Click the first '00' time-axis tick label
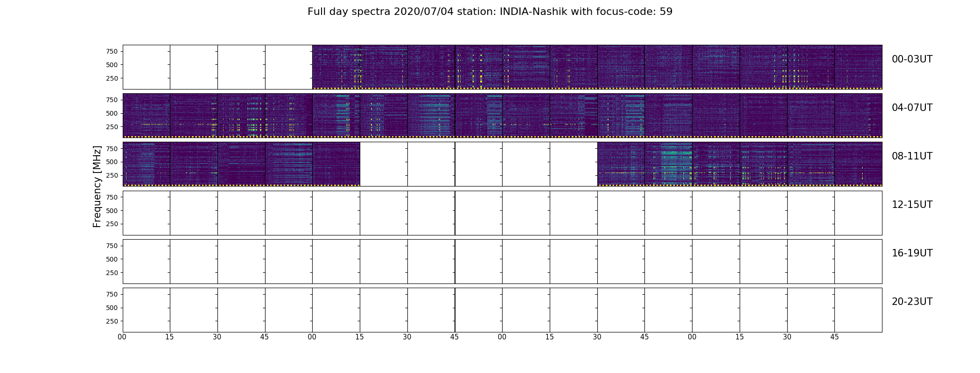This screenshot has width=980, height=373. point(122,337)
